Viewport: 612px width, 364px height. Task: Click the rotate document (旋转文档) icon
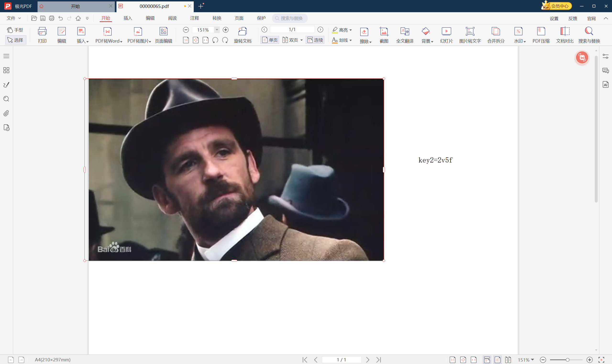pos(243,35)
